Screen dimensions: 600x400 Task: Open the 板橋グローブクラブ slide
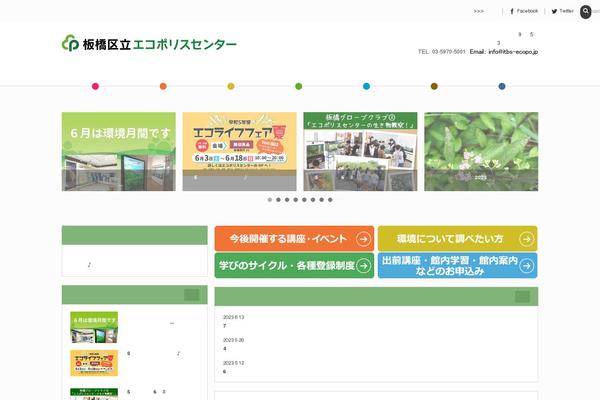pyautogui.click(x=360, y=152)
